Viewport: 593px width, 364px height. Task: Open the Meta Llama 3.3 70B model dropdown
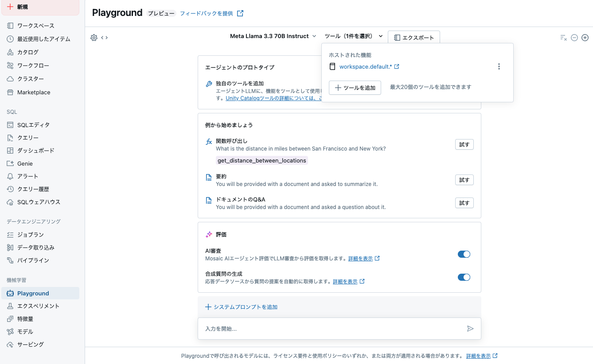point(273,36)
